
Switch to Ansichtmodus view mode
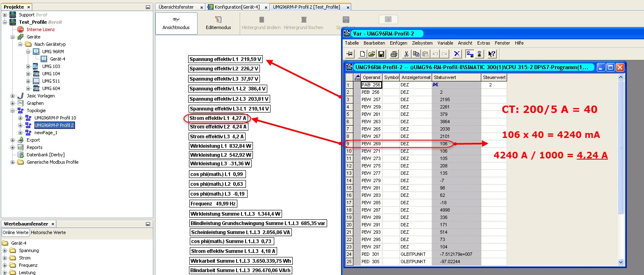(x=176, y=23)
